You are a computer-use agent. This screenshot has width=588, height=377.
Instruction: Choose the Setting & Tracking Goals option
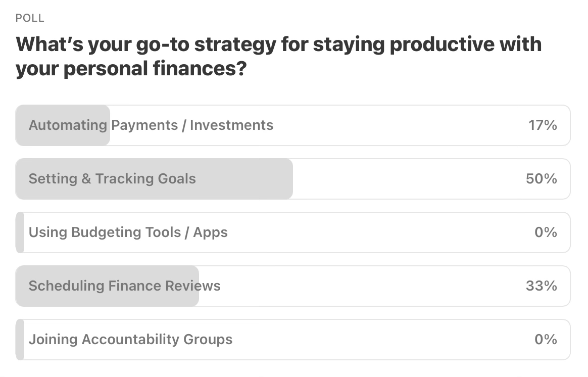click(x=112, y=179)
